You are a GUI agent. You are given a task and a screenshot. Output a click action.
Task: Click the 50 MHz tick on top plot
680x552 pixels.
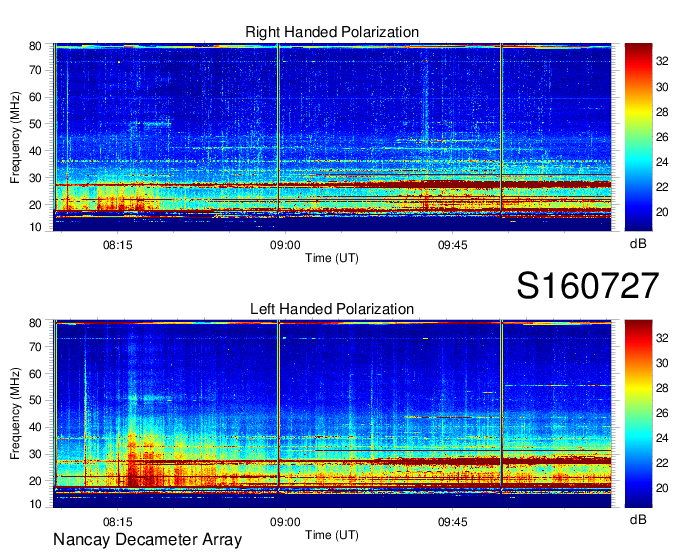tap(35, 124)
